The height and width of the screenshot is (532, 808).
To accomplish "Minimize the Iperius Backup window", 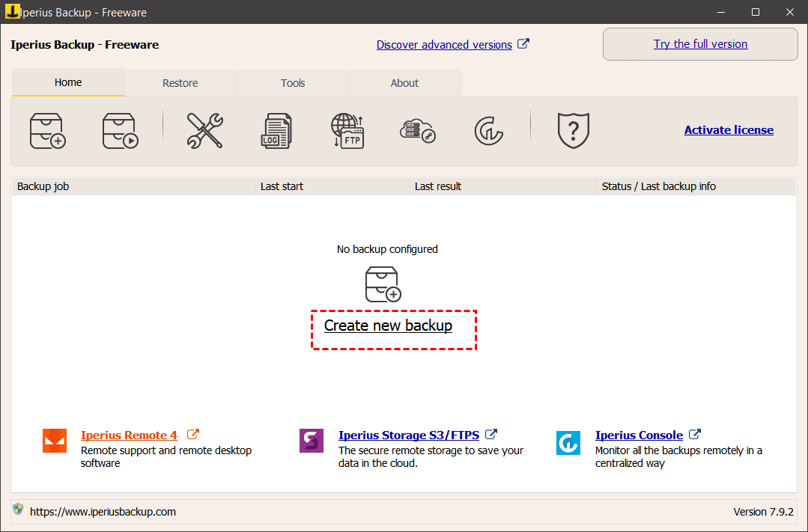I will (x=721, y=12).
